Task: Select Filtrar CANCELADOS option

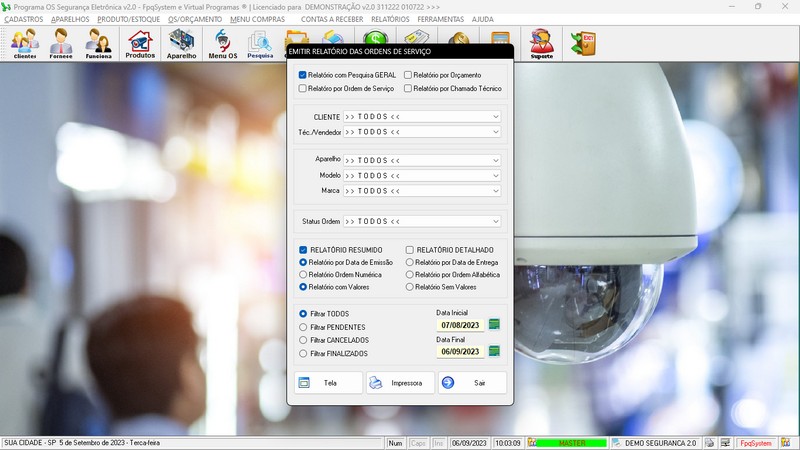Action: [x=303, y=340]
